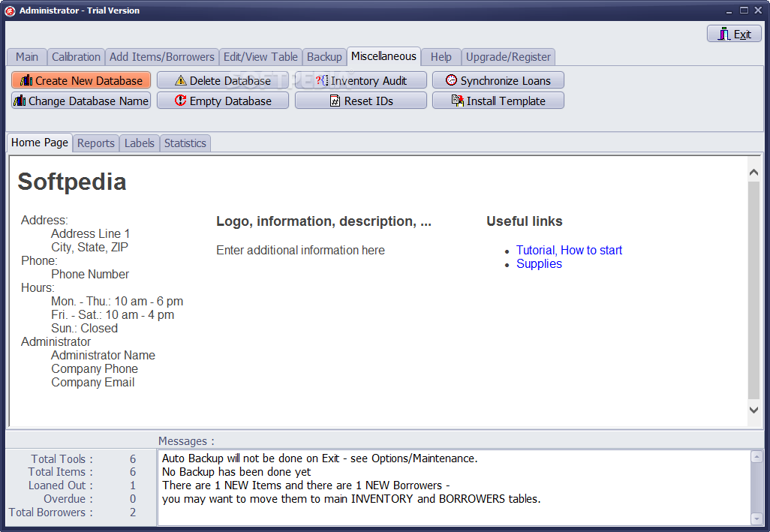This screenshot has width=770, height=532.
Task: Open the Tutorial, How to start link
Action: (x=569, y=251)
